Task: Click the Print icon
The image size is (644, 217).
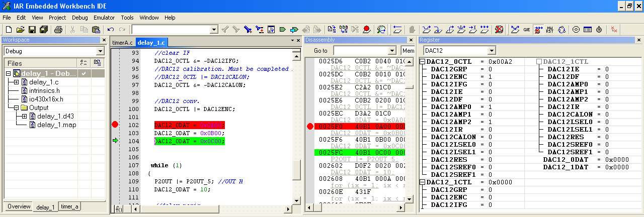Action: point(58,30)
